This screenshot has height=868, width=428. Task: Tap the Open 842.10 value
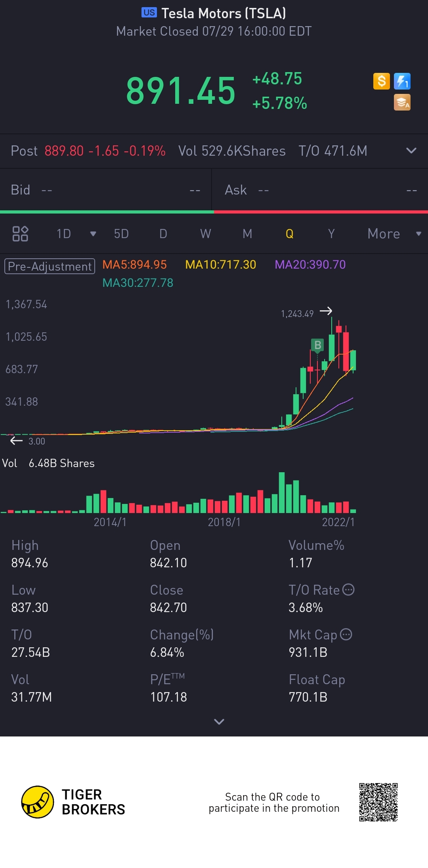[168, 563]
